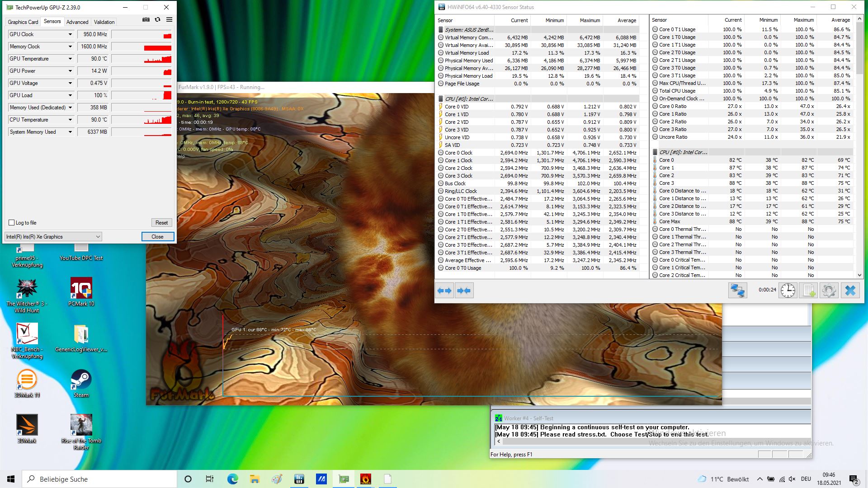The width and height of the screenshot is (868, 488).
Task: Open the 3DMark desktop shortcut
Action: (x=27, y=429)
